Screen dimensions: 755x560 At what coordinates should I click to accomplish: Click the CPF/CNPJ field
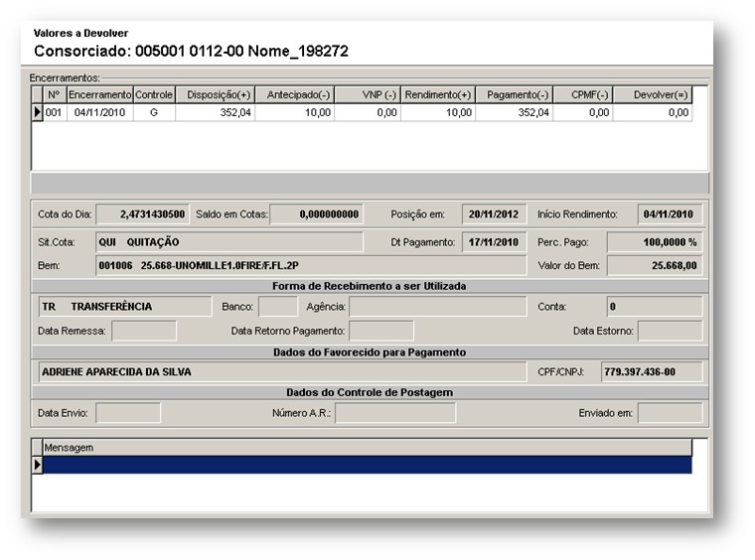[x=652, y=372]
